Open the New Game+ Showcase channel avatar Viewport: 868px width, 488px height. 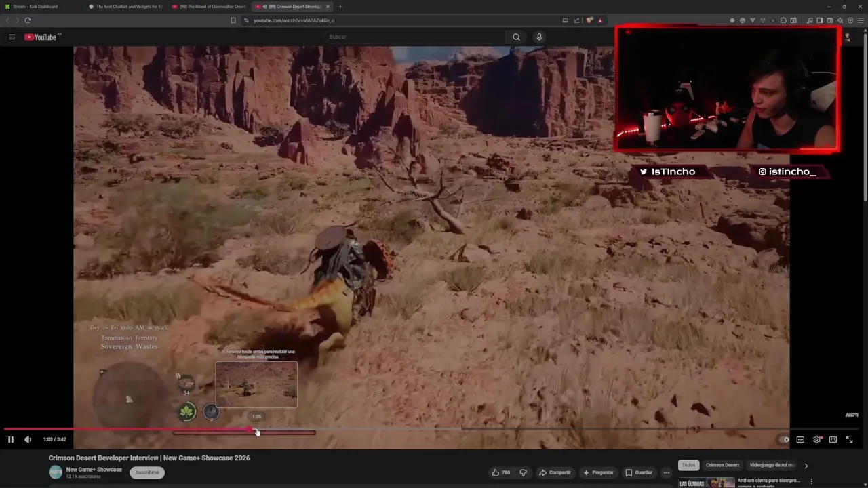pos(55,472)
